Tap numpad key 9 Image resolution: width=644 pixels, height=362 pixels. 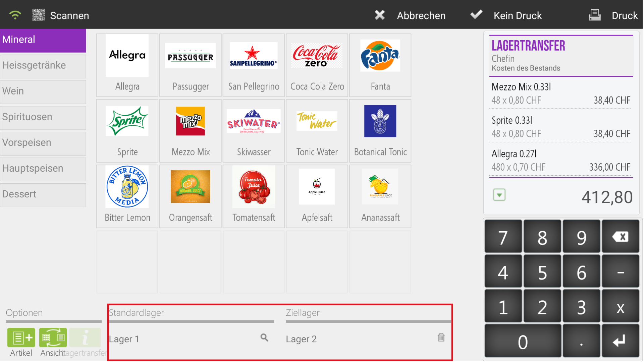[581, 237]
